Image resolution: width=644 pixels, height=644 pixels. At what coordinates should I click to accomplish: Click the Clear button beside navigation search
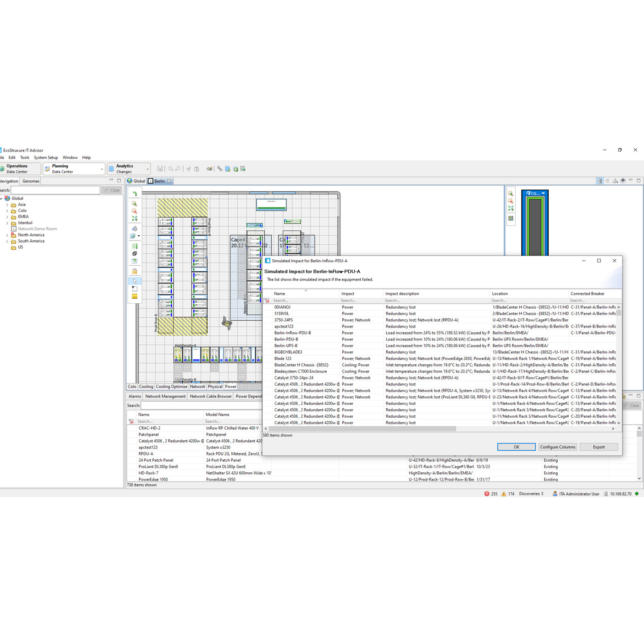[x=112, y=190]
